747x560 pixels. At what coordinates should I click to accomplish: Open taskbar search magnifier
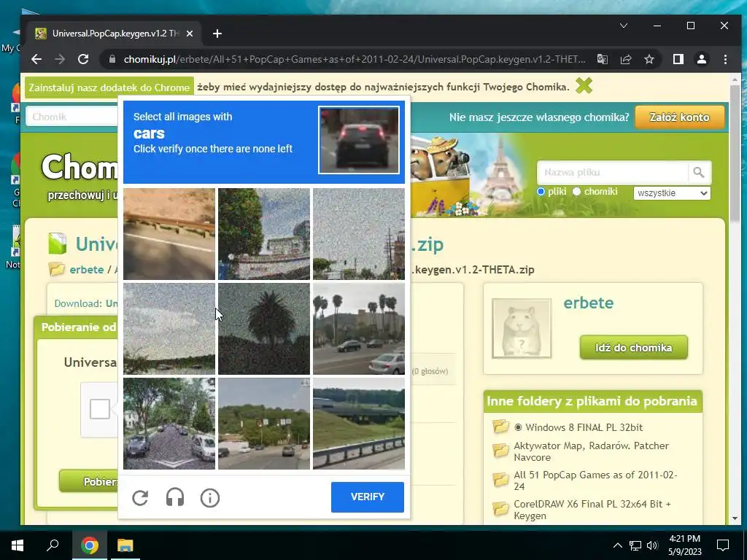(53, 545)
